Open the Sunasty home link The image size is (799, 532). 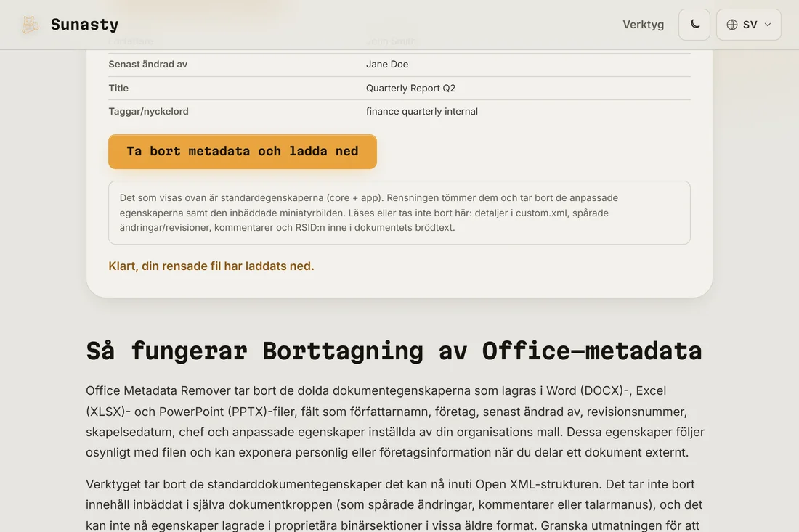tap(70, 25)
